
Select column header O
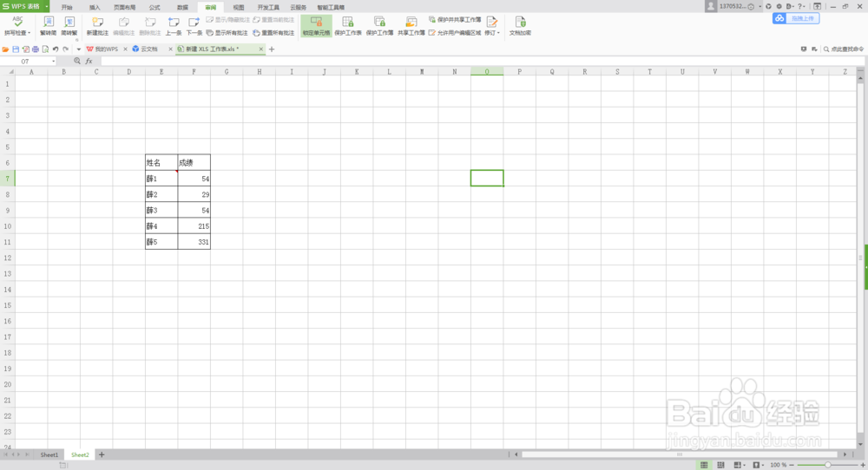(x=487, y=71)
